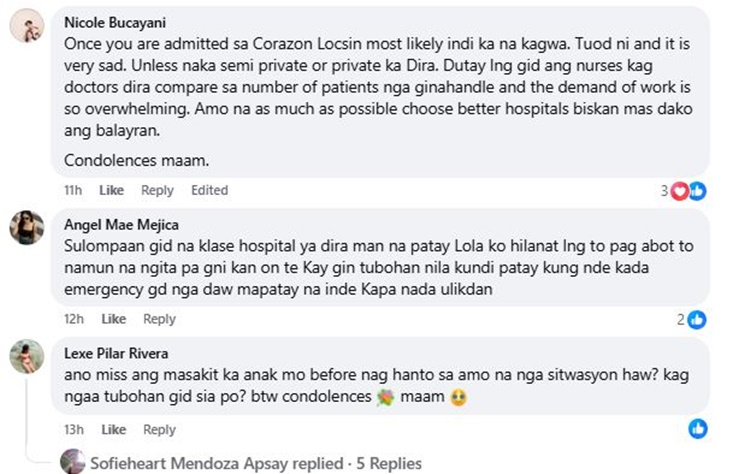Image resolution: width=750 pixels, height=474 pixels.
Task: Reply to Lexe Pilar Rivera's comment
Action: (x=159, y=429)
